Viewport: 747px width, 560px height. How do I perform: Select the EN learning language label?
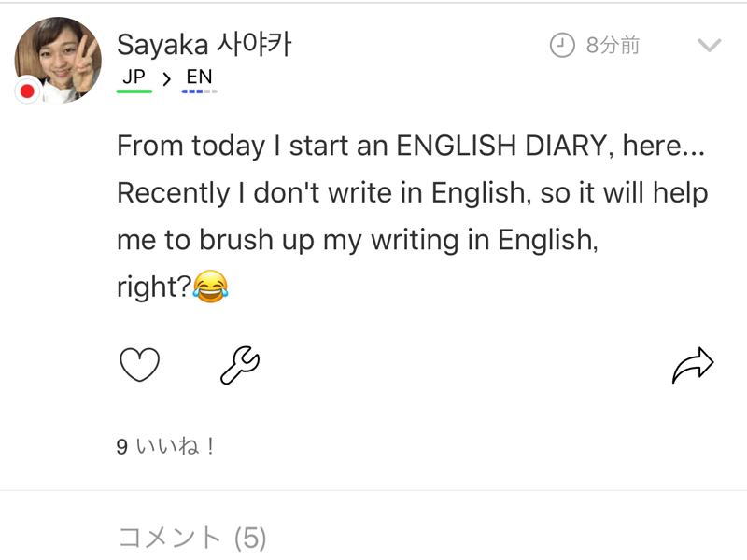tap(199, 77)
